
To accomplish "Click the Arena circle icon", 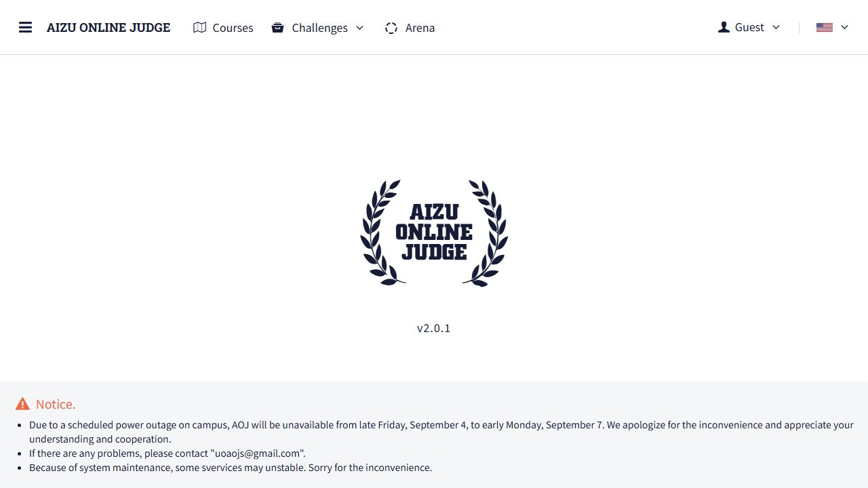I will (x=391, y=28).
